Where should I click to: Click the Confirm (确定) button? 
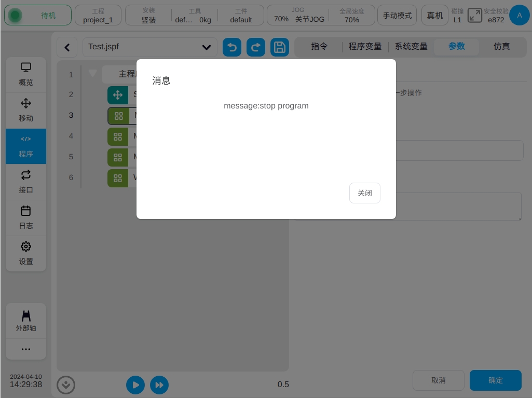click(495, 380)
